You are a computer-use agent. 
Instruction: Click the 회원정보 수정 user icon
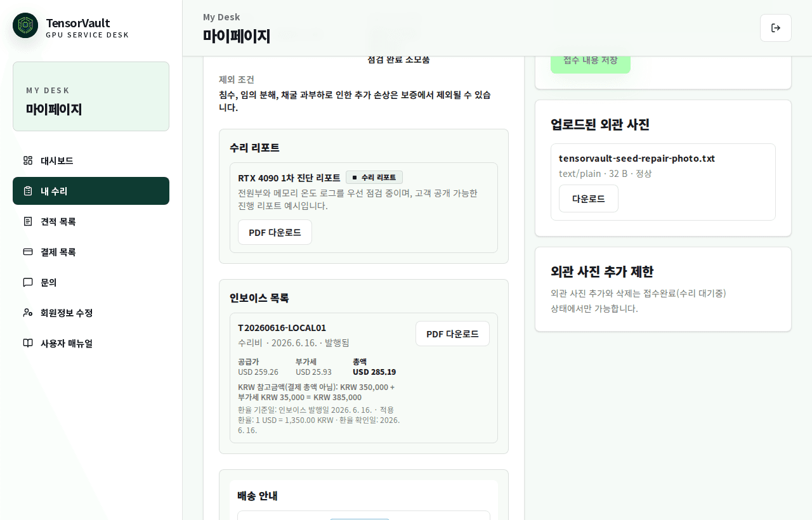(28, 313)
